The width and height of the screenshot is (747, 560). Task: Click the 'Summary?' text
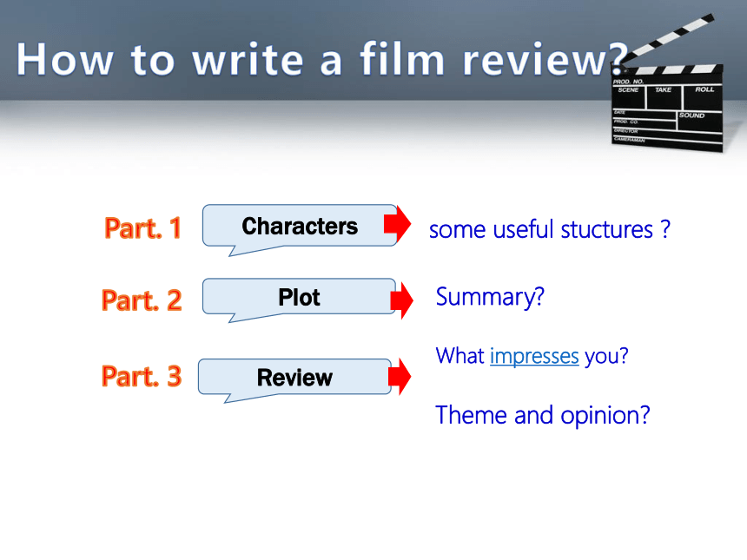[x=490, y=297]
